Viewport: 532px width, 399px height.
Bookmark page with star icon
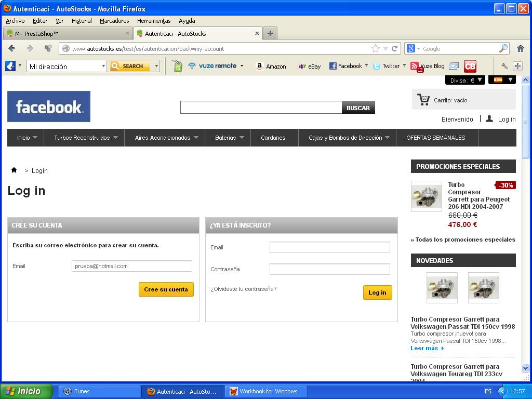click(x=375, y=48)
